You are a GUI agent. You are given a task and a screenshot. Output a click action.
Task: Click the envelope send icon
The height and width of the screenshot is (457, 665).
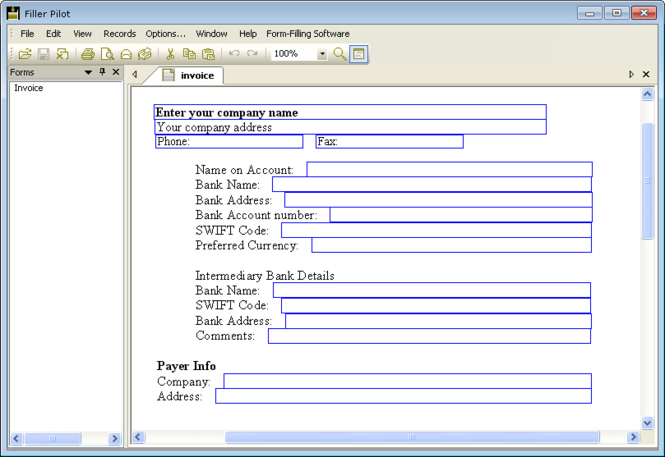click(x=126, y=54)
